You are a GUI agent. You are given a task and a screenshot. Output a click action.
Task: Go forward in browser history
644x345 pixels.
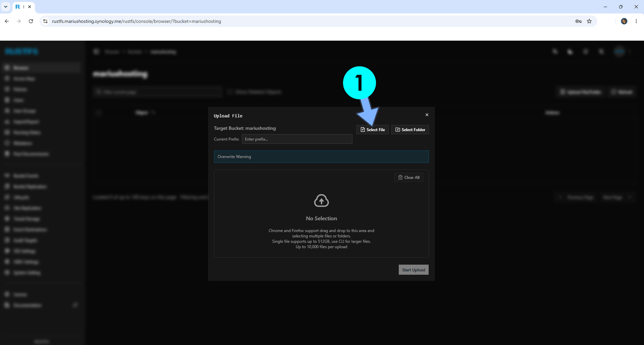19,21
